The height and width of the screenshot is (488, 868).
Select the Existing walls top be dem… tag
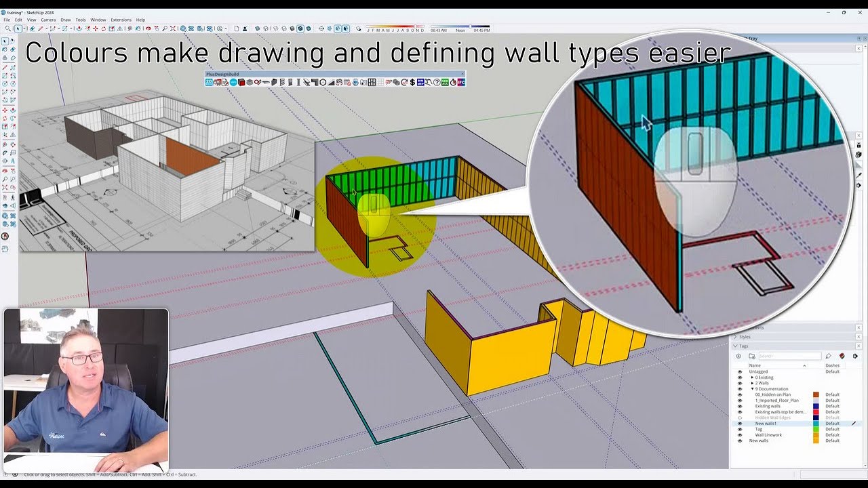point(781,412)
